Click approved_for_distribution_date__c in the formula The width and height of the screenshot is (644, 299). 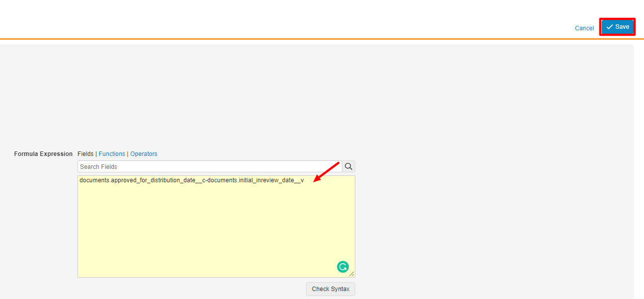(x=156, y=180)
